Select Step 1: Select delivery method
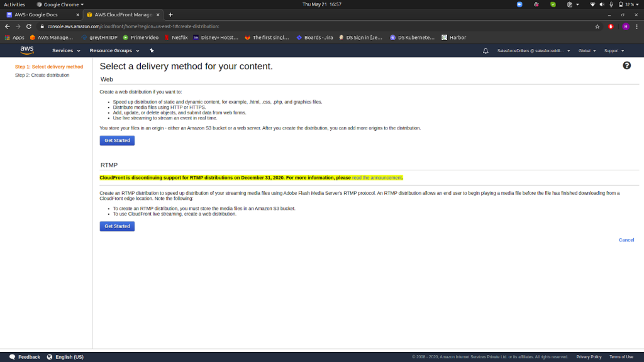The height and width of the screenshot is (362, 644). (49, 67)
